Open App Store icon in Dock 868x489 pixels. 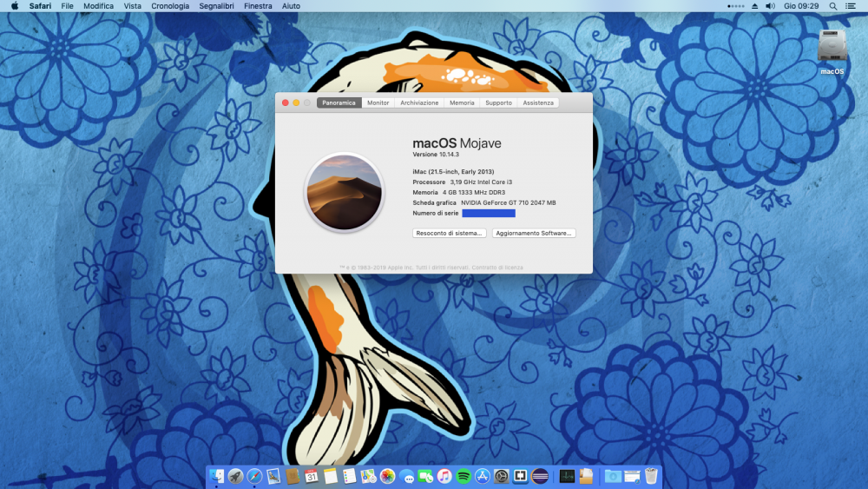482,476
